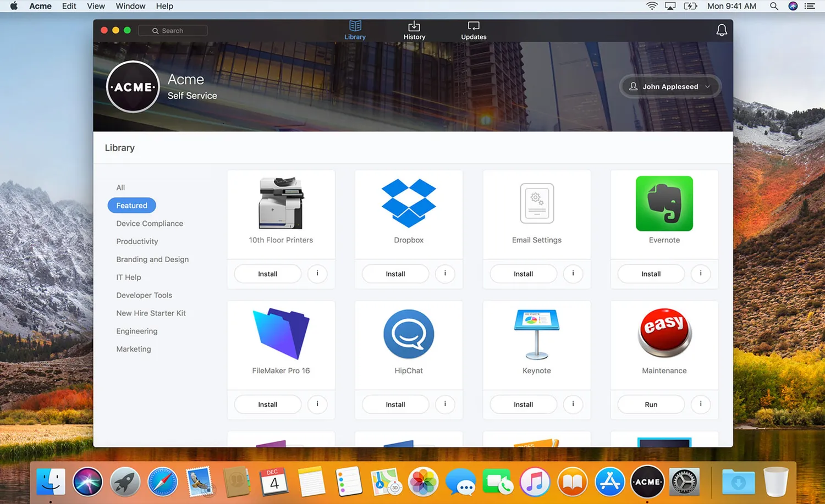Select the New Hire Starter Kit category
825x504 pixels.
pos(151,313)
